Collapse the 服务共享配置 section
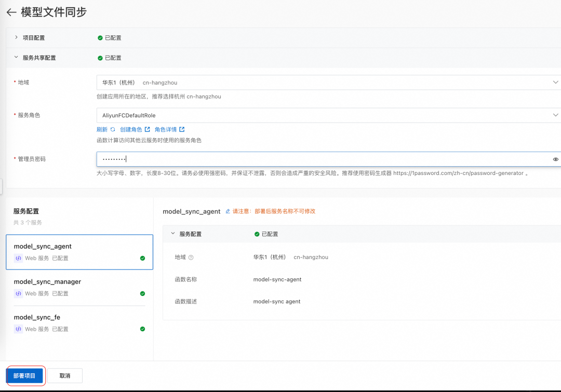561x392 pixels. [x=16, y=57]
